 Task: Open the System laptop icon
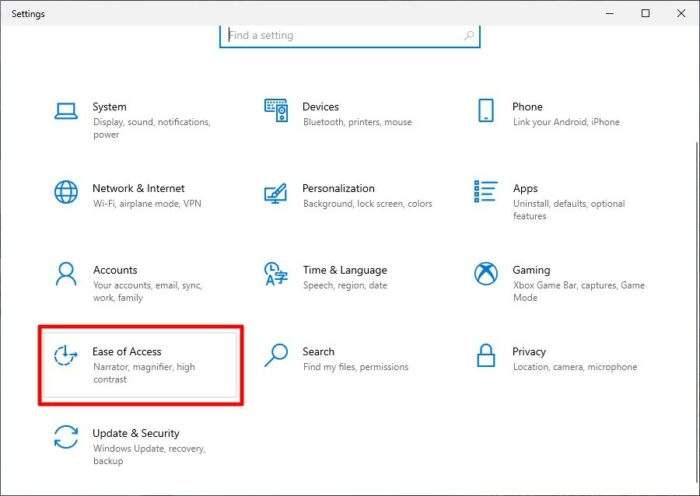point(66,111)
